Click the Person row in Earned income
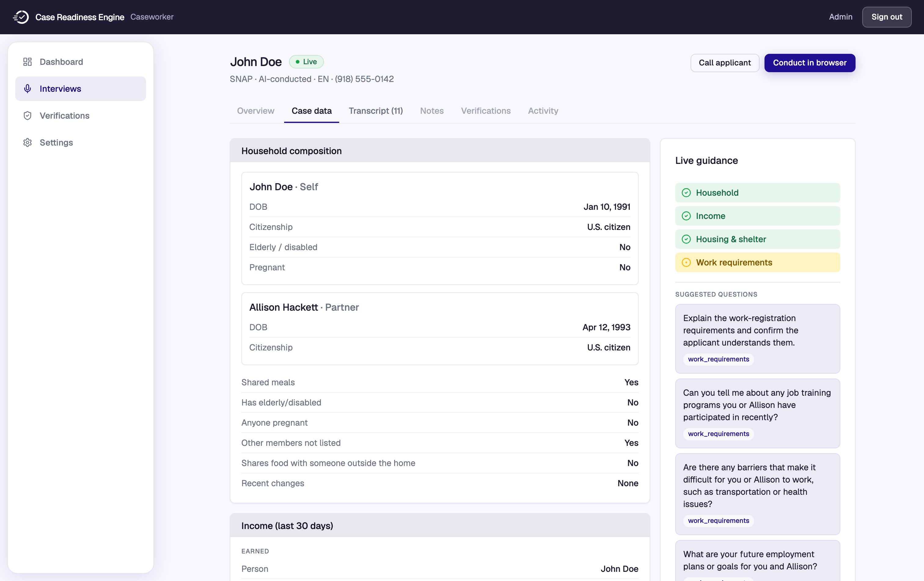Screen dimensions: 924x581 coord(440,569)
